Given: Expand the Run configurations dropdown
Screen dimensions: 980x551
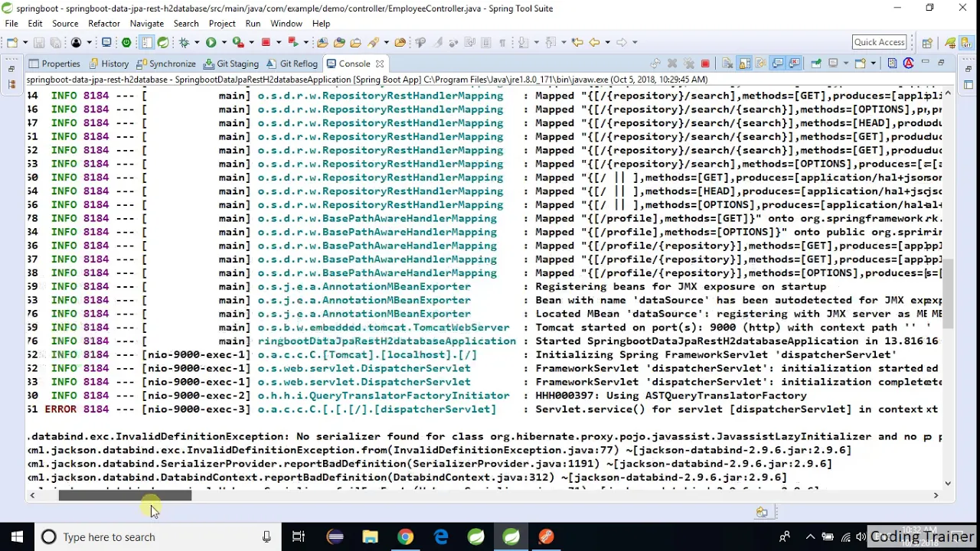Looking at the screenshot, I should point(223,42).
